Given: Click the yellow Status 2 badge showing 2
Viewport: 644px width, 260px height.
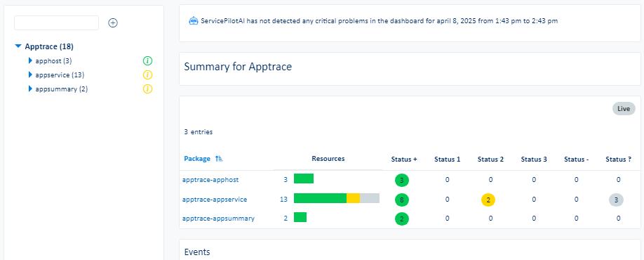Looking at the screenshot, I should pos(488,200).
